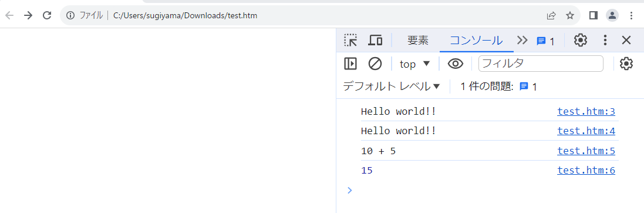Reload the page with the refresh icon
The image size is (644, 213).
coord(47,16)
